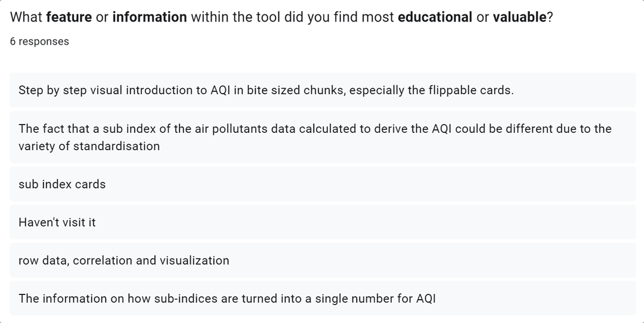Select the 'row data, correlation and visualization' response
The image size is (644, 323).
323,260
